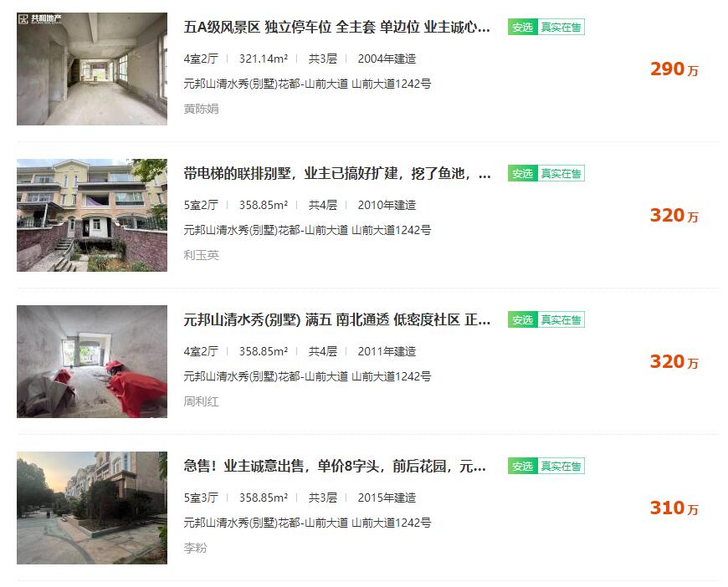Click the 真实在售 badge on the 带电梯 listing
This screenshot has width=728, height=587.
coord(561,174)
